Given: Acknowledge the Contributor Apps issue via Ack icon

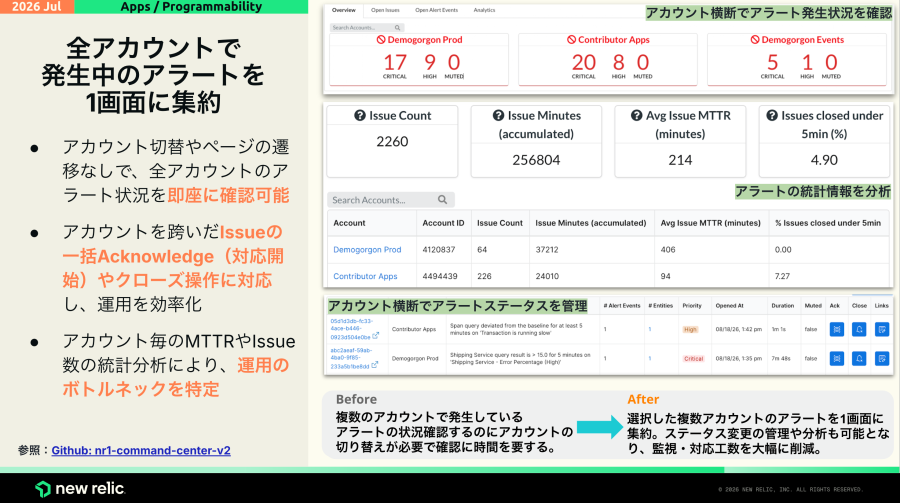Looking at the screenshot, I should click(x=837, y=330).
